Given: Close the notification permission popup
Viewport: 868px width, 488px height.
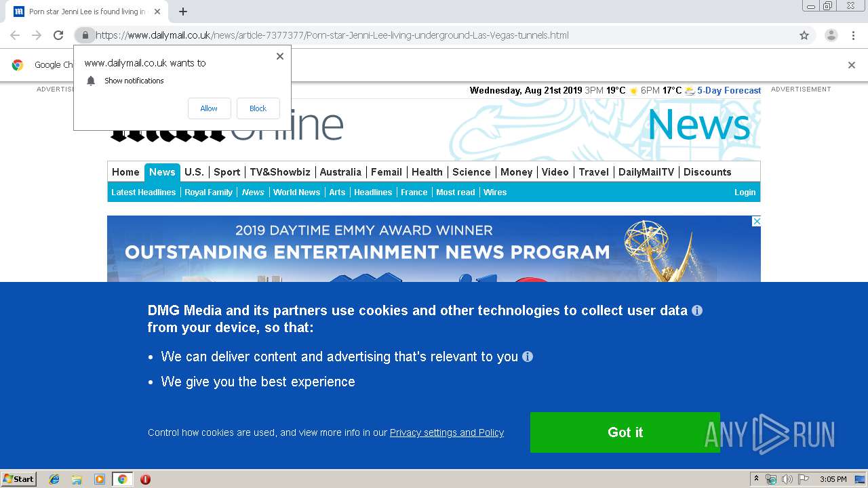Looking at the screenshot, I should pos(279,56).
